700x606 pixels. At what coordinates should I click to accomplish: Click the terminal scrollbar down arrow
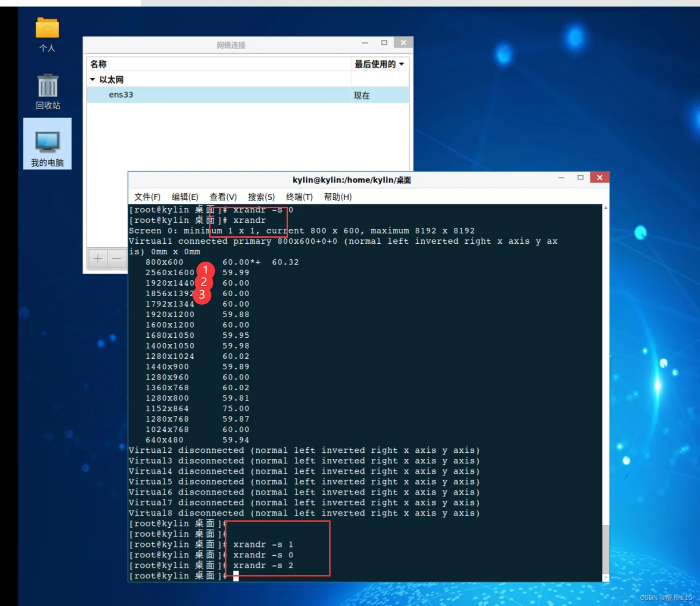[x=605, y=578]
